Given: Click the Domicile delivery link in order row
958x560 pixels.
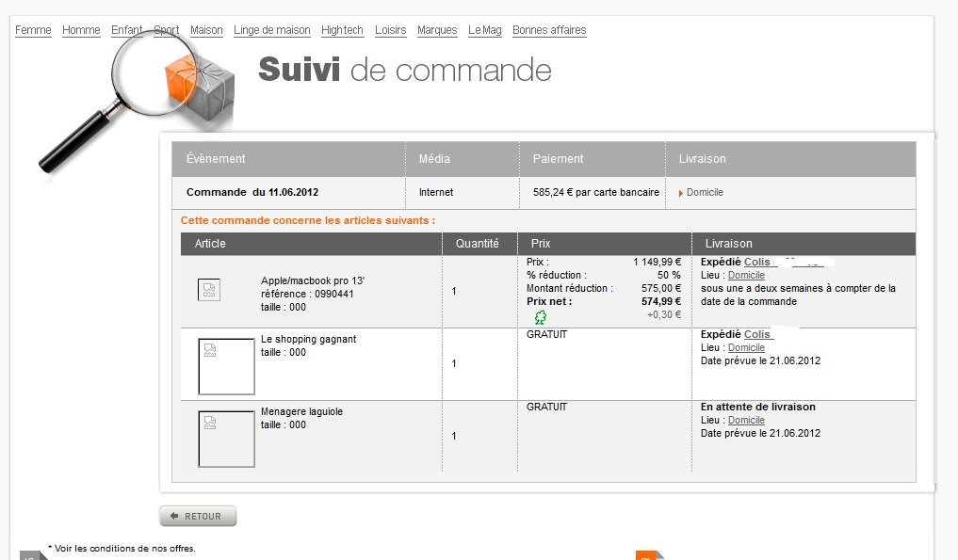Looking at the screenshot, I should pyautogui.click(x=705, y=192).
